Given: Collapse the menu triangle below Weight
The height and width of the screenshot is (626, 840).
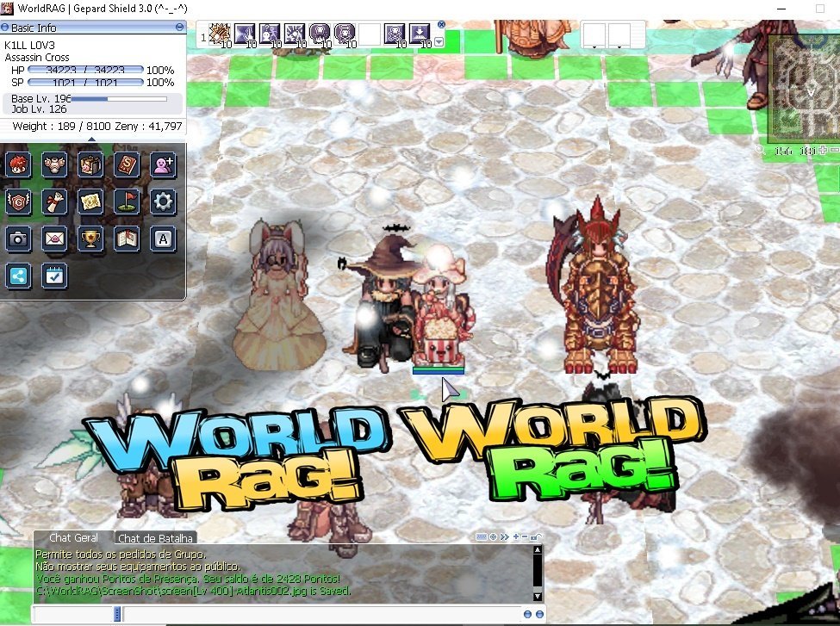Looking at the screenshot, I should tap(92, 139).
